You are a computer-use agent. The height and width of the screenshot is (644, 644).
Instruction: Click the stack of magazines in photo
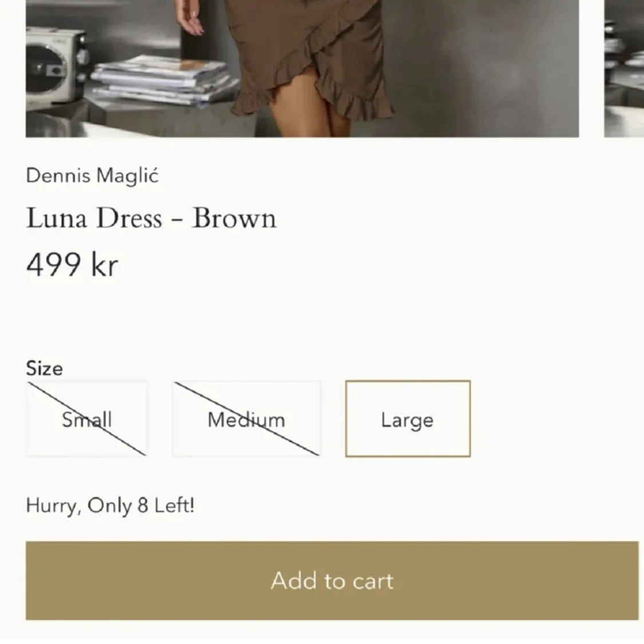point(164,81)
